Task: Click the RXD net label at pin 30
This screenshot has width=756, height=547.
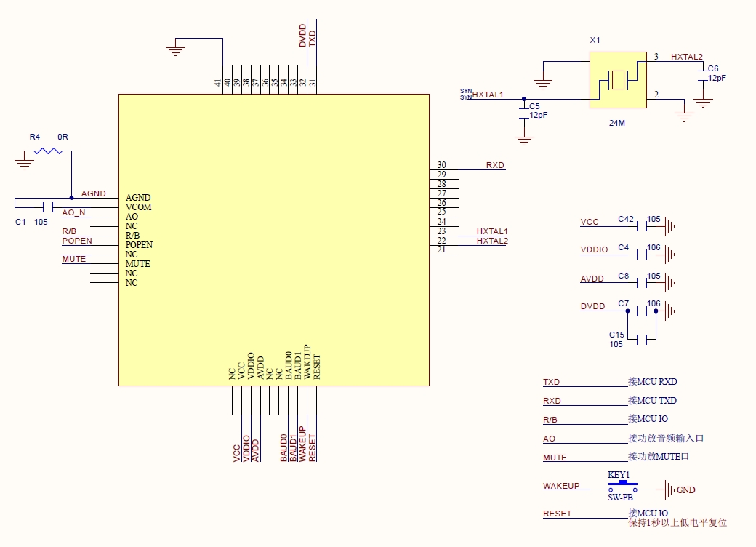Action: (x=495, y=165)
